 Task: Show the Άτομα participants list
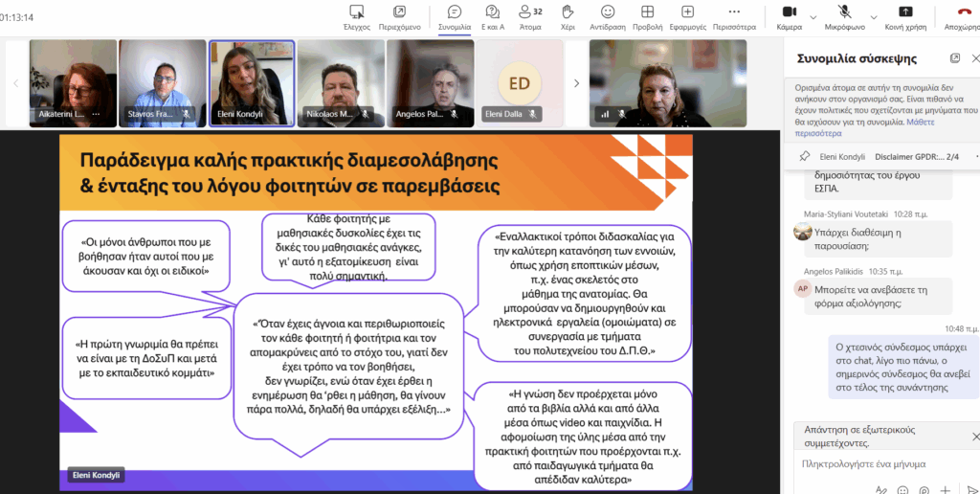tap(529, 14)
